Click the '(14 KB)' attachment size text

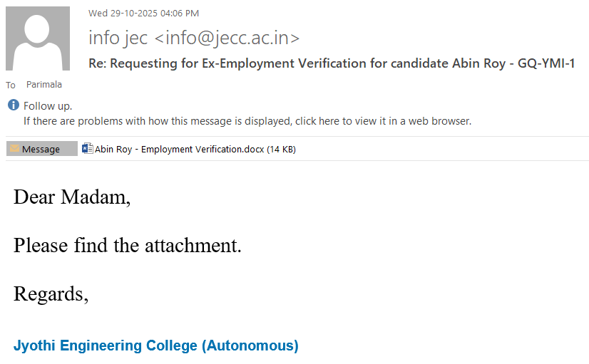coord(281,149)
